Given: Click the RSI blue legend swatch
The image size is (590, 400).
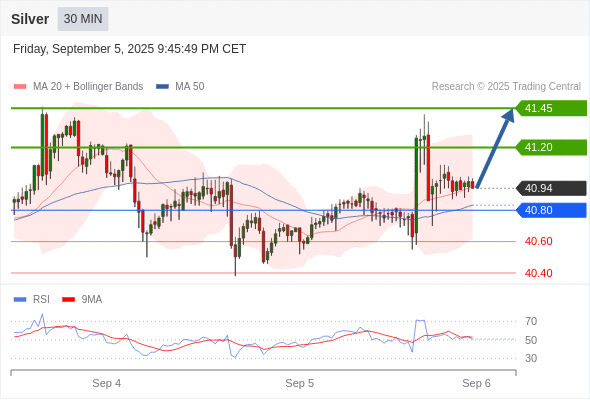Looking at the screenshot, I should [x=20, y=300].
